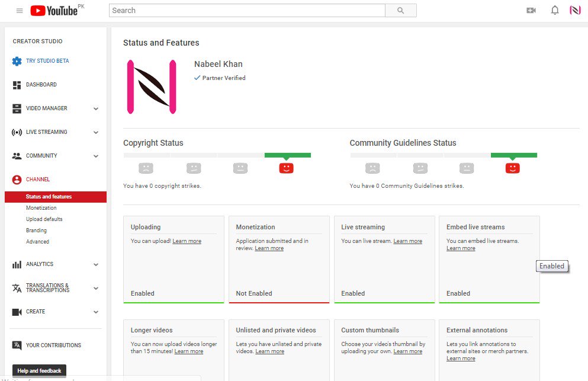588x381 pixels.
Task: Click the Status and Features page heading
Action: point(161,43)
